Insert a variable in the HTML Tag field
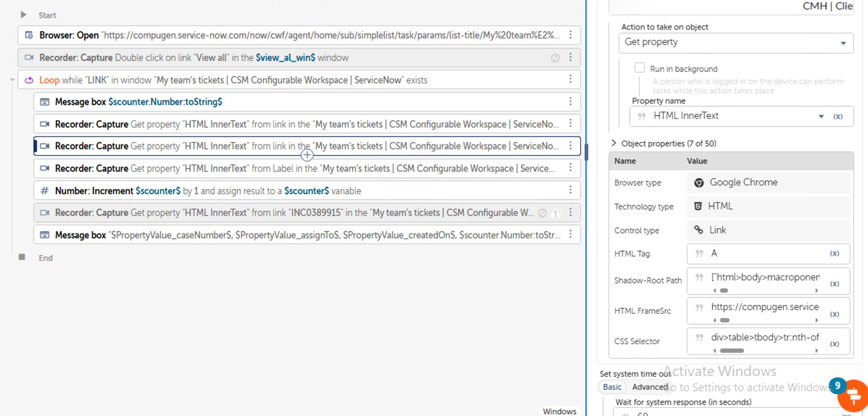The height and width of the screenshot is (416, 868). 835,254
